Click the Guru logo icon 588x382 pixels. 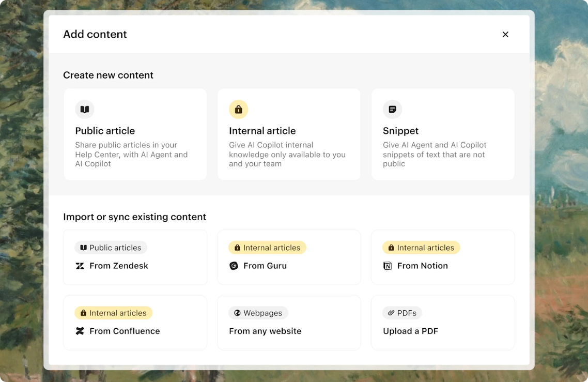coord(234,266)
